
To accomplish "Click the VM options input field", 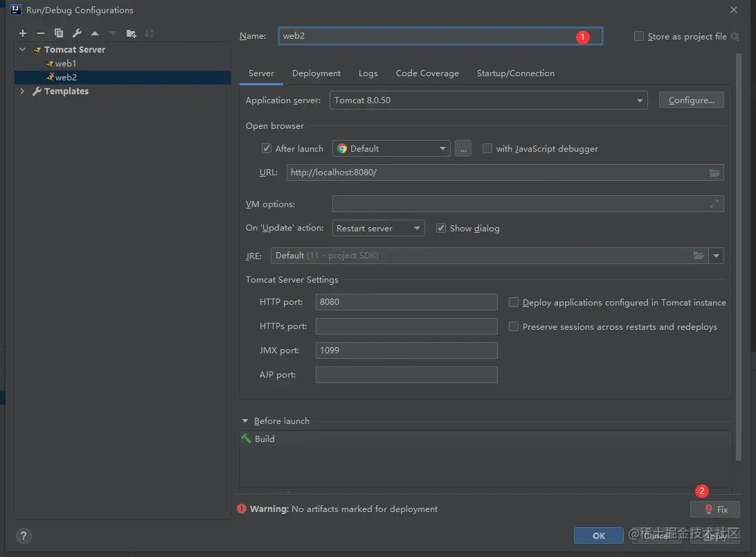I will click(528, 204).
